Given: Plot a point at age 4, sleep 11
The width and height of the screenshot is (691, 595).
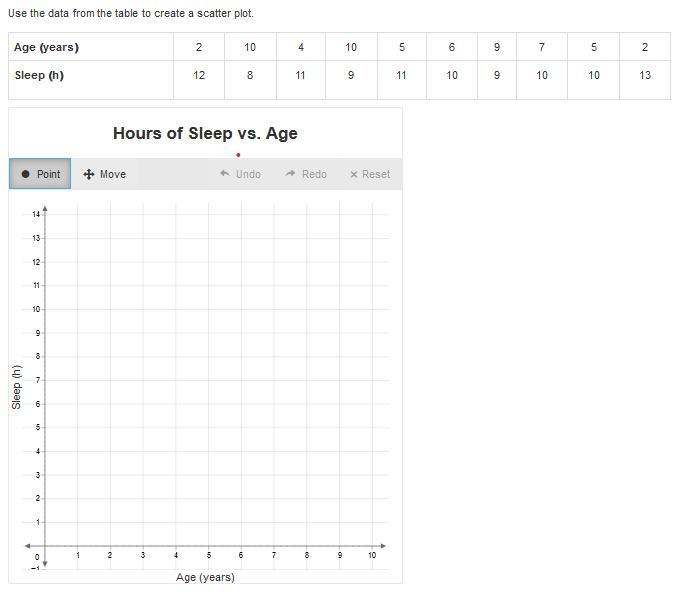Looking at the screenshot, I should (x=176, y=286).
